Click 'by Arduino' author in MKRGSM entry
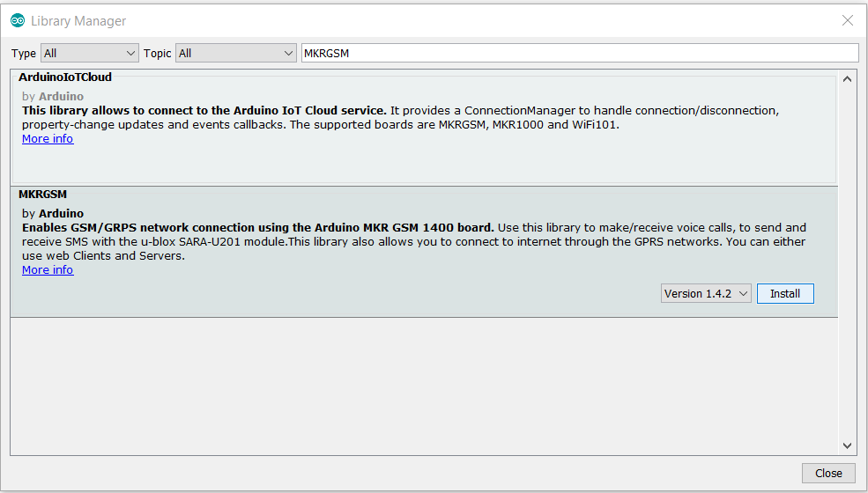The height and width of the screenshot is (493, 868). (53, 214)
